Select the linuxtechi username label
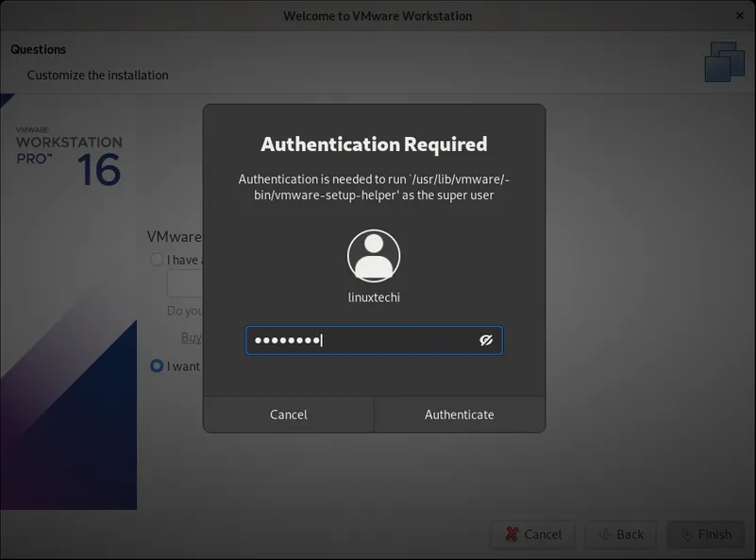Screen dimensions: 756x560 point(374,297)
